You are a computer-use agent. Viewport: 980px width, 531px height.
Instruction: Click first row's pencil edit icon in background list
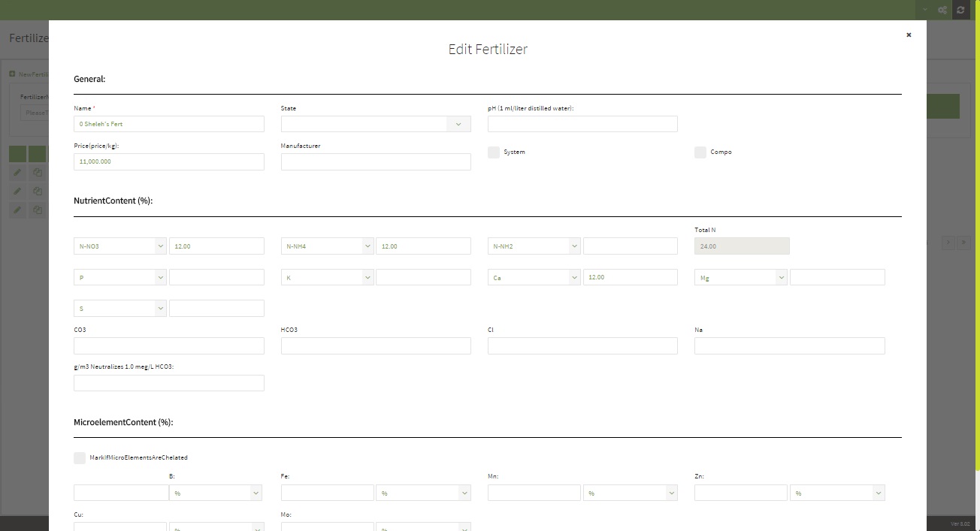coord(17,172)
